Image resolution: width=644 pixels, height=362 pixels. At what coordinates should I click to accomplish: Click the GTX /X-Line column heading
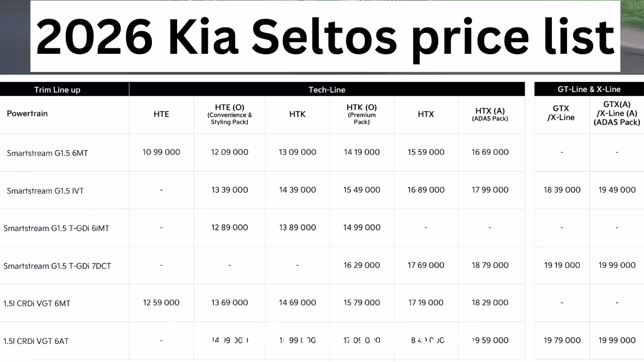point(561,113)
